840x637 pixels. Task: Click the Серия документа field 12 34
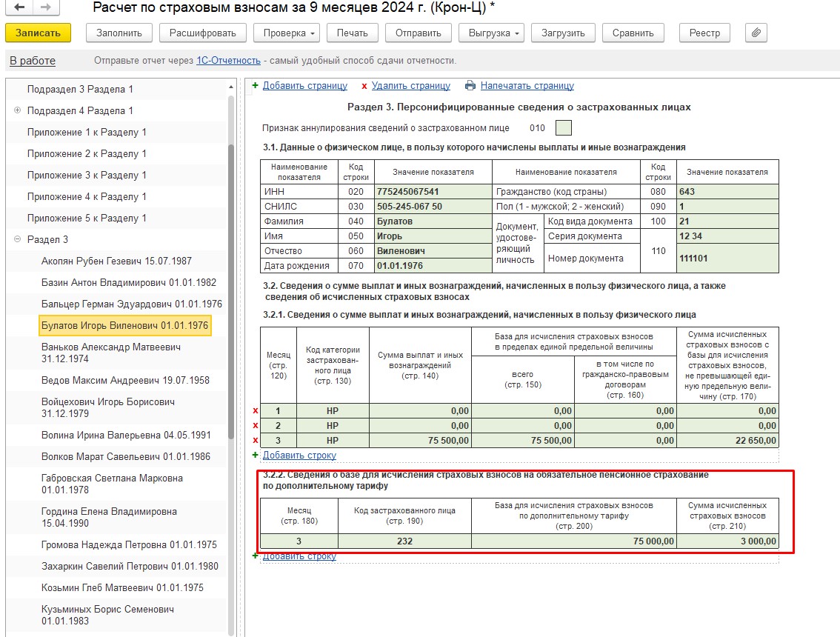(727, 236)
